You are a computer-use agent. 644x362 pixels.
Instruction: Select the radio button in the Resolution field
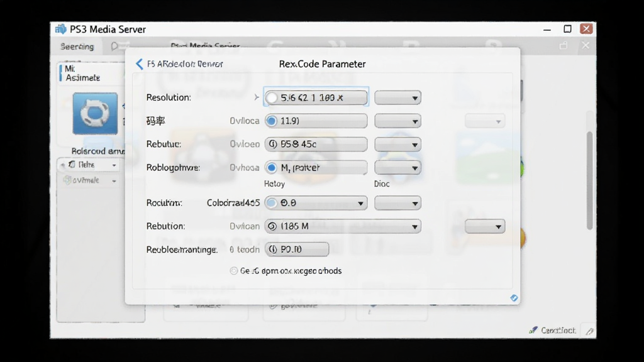point(272,97)
